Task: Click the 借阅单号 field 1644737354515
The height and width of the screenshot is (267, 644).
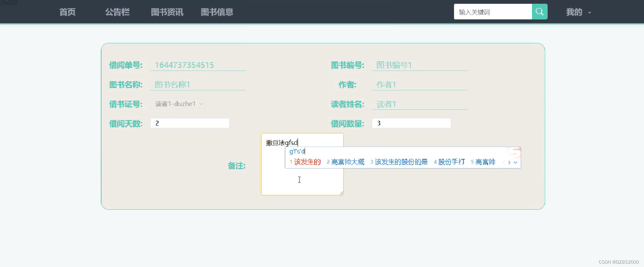Action: point(198,65)
